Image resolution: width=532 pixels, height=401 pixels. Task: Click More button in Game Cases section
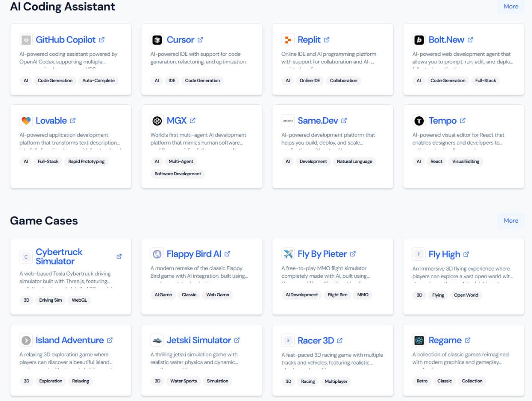click(511, 220)
